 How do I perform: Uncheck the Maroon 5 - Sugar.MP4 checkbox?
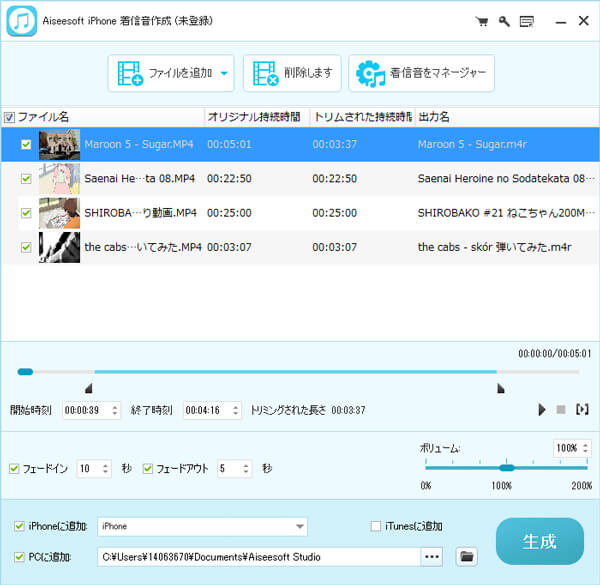26,144
